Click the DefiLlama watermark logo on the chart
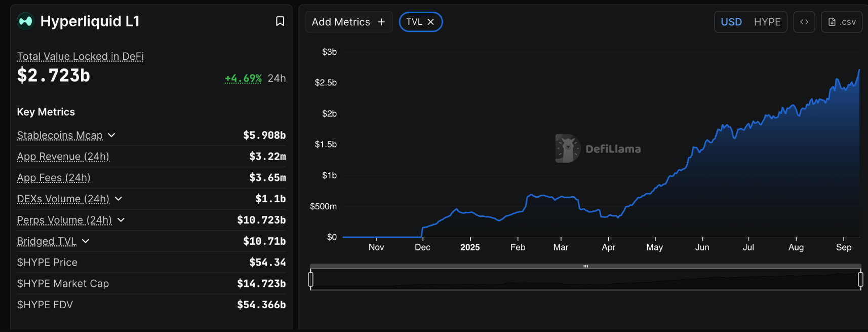 [x=568, y=149]
